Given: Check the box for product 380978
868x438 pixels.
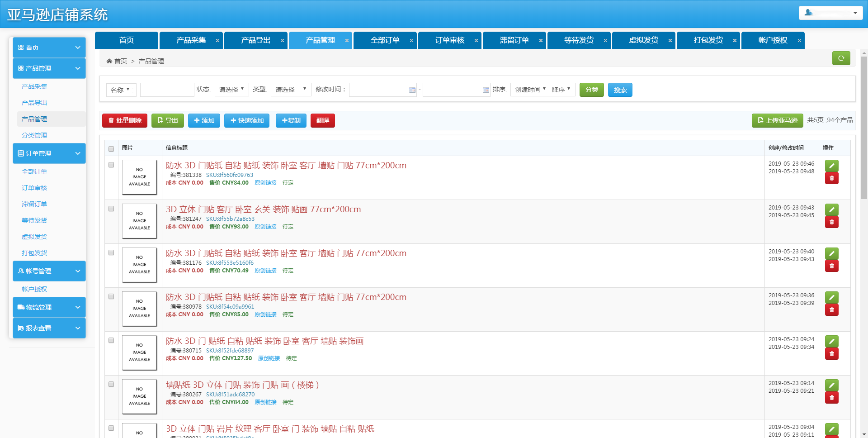Looking at the screenshot, I should tap(111, 296).
